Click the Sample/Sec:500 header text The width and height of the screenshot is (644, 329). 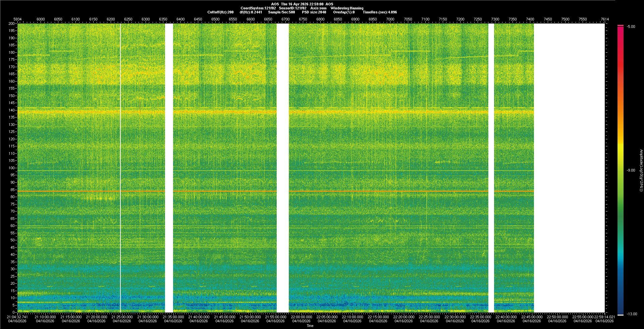coord(281,12)
